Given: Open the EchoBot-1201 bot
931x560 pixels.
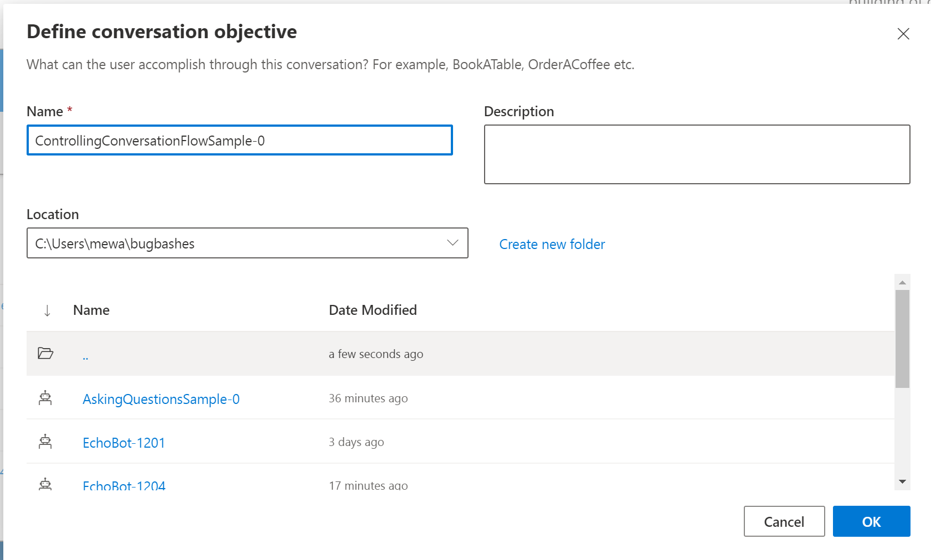Looking at the screenshot, I should pos(124,443).
